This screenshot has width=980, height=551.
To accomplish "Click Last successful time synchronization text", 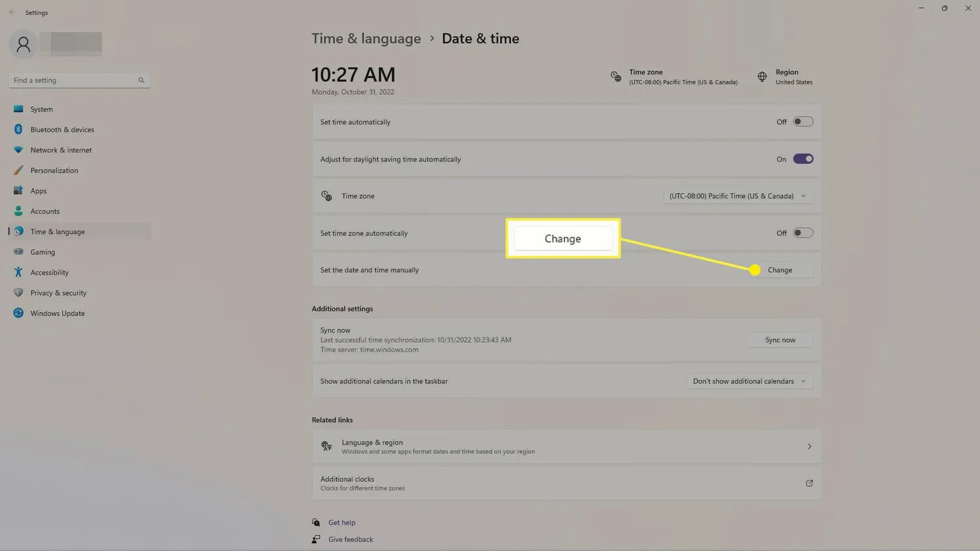I will tap(416, 340).
